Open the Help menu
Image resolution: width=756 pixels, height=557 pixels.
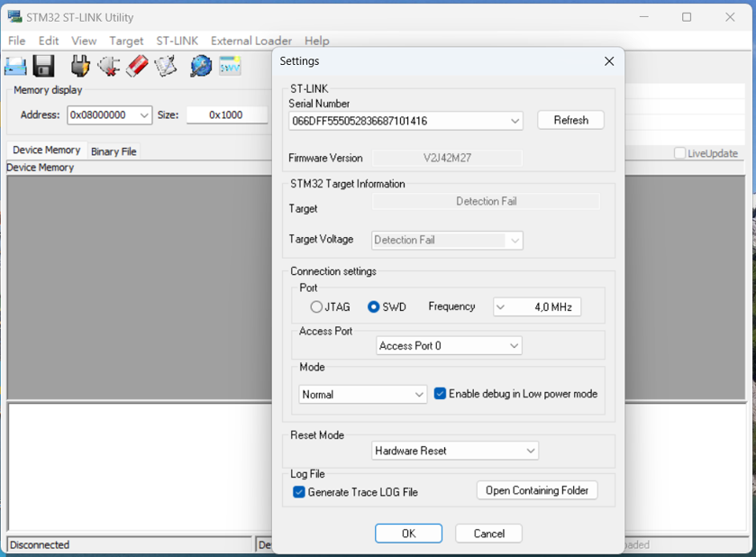pos(317,41)
